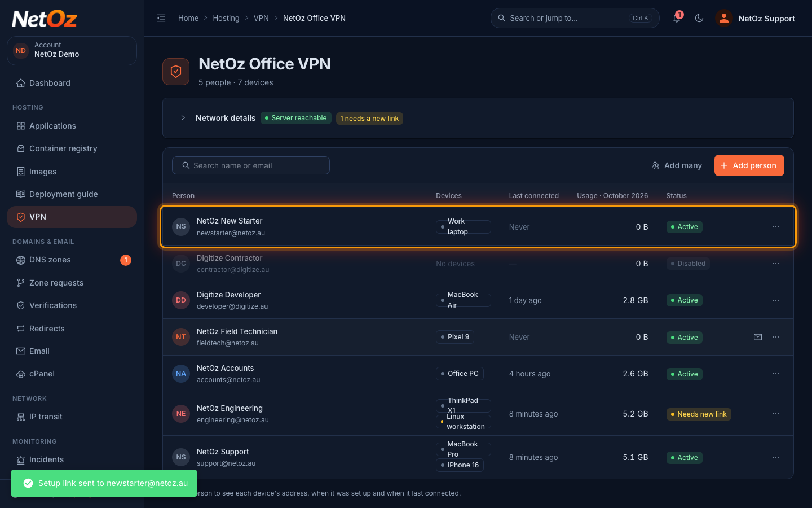Click the MacBook Pro device chip
The height and width of the screenshot is (508, 812).
(x=464, y=449)
